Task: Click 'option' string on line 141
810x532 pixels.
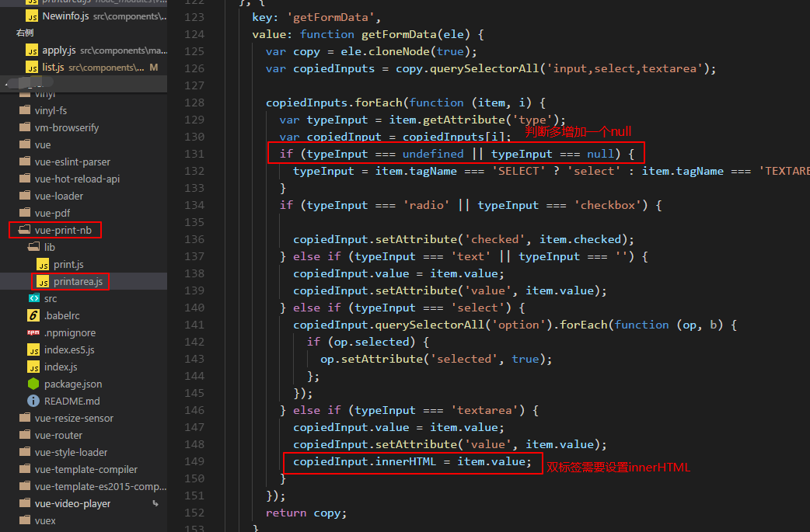Action: (x=518, y=325)
